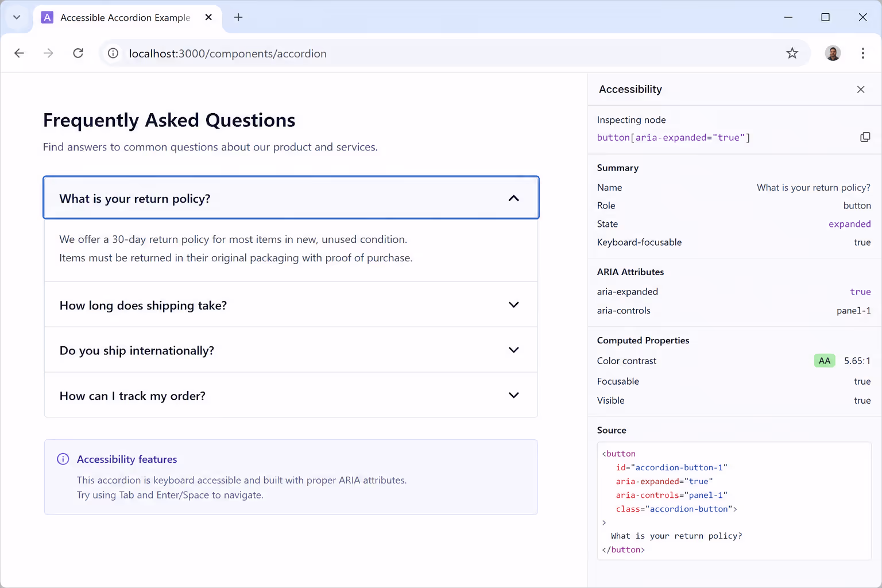The image size is (882, 588).
Task: View site information icon in address bar
Action: coord(113,53)
